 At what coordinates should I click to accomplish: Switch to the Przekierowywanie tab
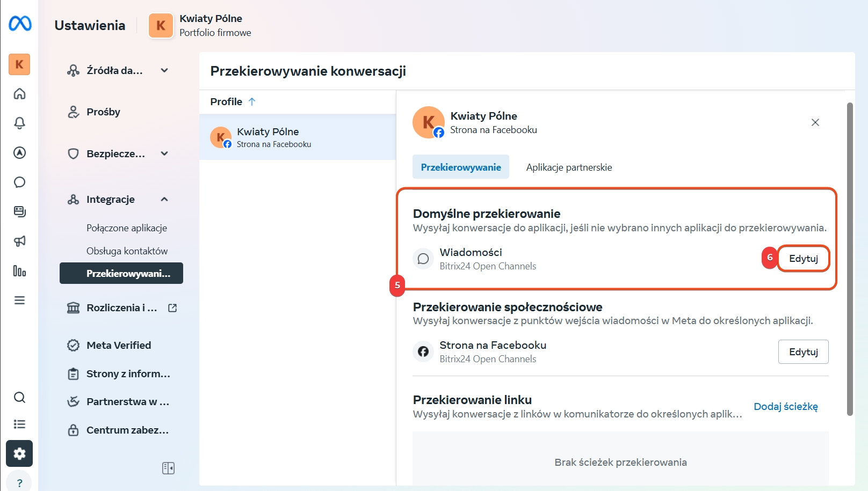(x=461, y=167)
